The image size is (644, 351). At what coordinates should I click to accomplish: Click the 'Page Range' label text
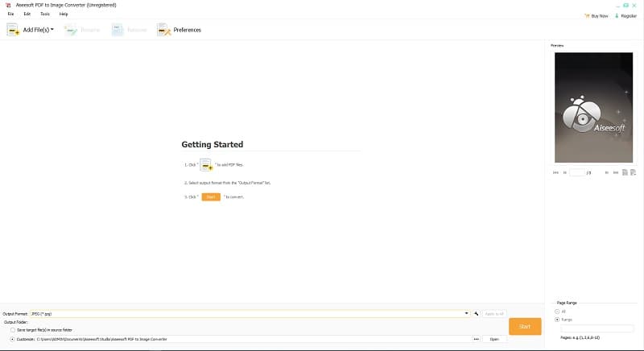tap(567, 303)
